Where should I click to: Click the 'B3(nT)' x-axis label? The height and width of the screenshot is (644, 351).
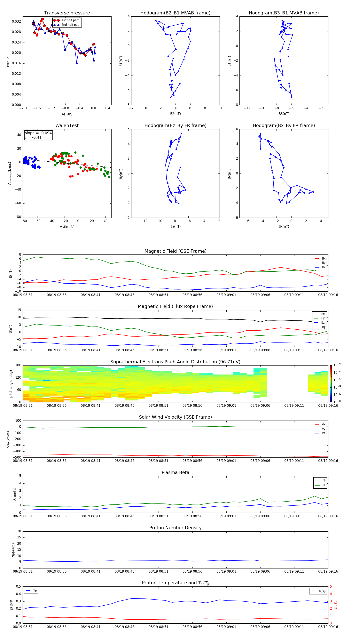(284, 114)
